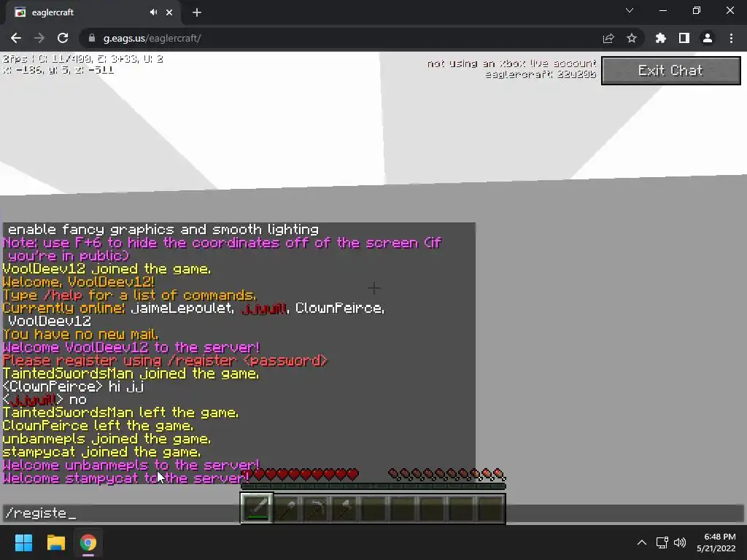The height and width of the screenshot is (560, 747).
Task: Click 'Type /help for a list of commands.'
Action: click(x=130, y=295)
